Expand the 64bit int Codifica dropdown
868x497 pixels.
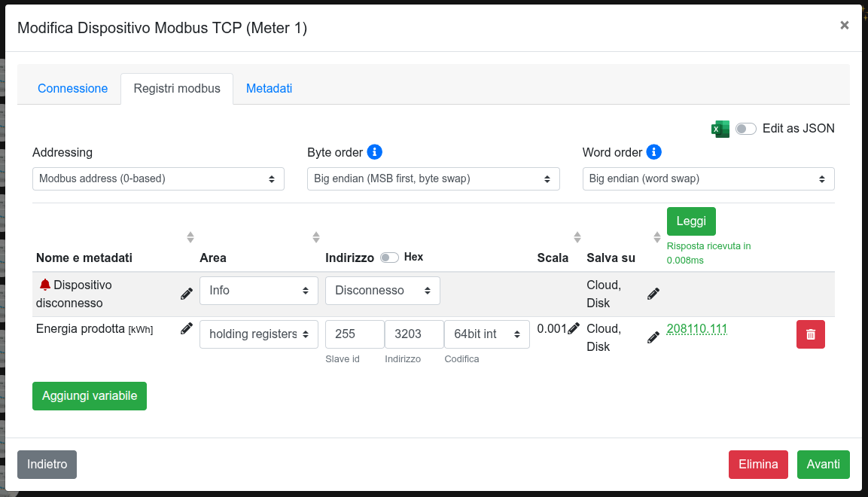pos(486,334)
